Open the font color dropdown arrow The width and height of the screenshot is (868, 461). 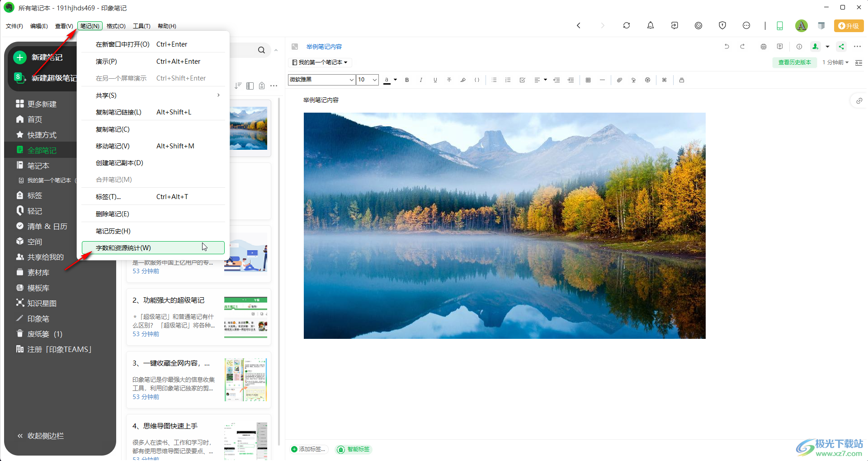click(x=395, y=80)
